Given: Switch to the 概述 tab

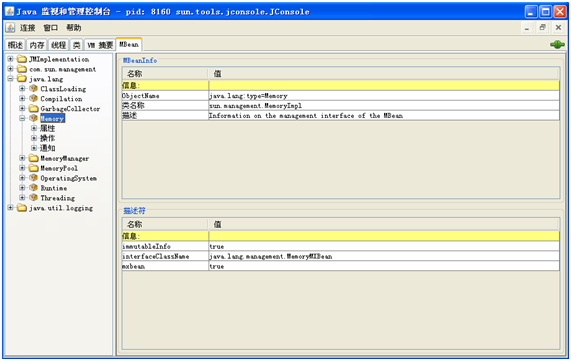Looking at the screenshot, I should pyautogui.click(x=15, y=45).
